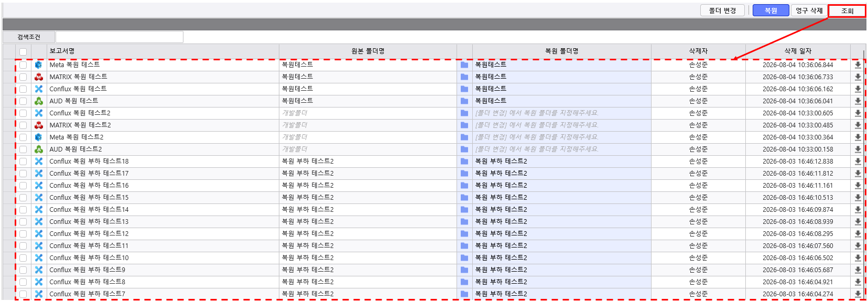Select the Conflux 복원 부하 테스트11 report name
Viewport: 868px width, 301px height.
[x=89, y=246]
